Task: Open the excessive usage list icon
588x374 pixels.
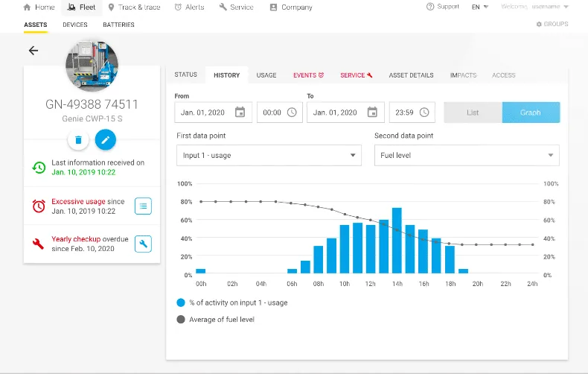Action: click(x=144, y=206)
